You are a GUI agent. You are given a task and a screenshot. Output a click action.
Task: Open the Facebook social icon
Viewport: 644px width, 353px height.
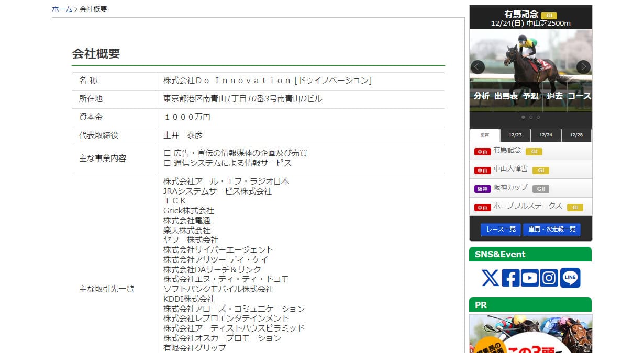510,278
